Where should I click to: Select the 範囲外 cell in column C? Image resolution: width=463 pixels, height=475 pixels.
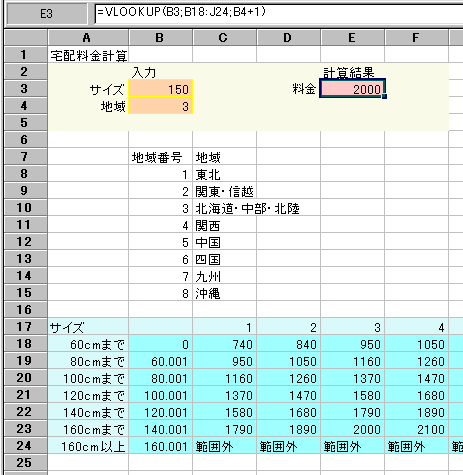[x=224, y=446]
